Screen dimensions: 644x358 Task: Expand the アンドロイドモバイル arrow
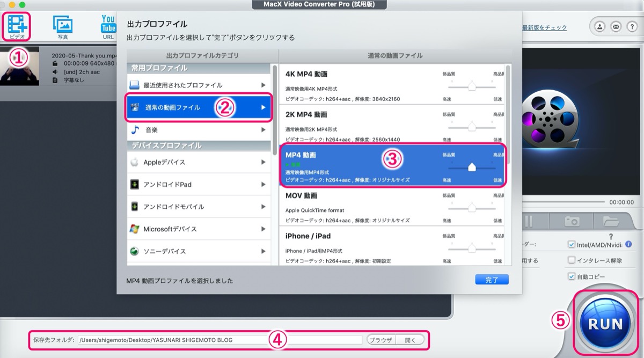(x=263, y=207)
